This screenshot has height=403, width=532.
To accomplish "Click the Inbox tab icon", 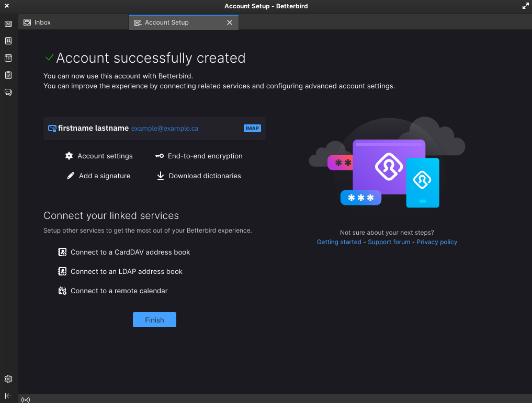I will pos(27,22).
